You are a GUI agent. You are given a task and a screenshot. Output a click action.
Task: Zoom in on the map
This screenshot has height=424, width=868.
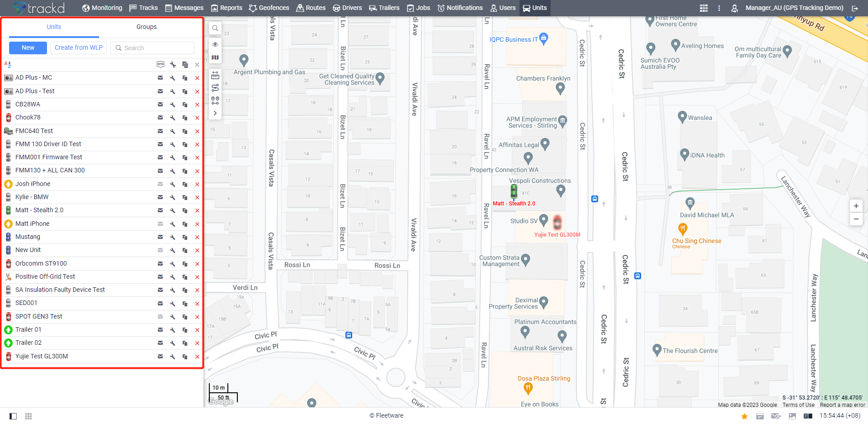(x=856, y=206)
